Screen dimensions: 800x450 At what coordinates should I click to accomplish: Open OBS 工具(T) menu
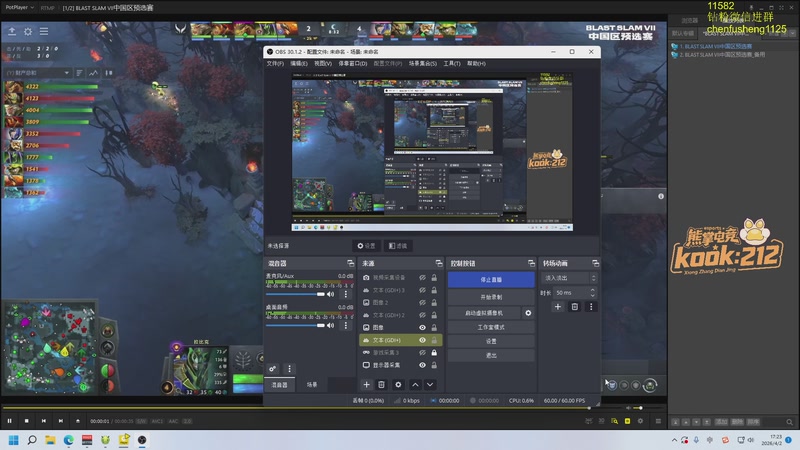tap(452, 63)
